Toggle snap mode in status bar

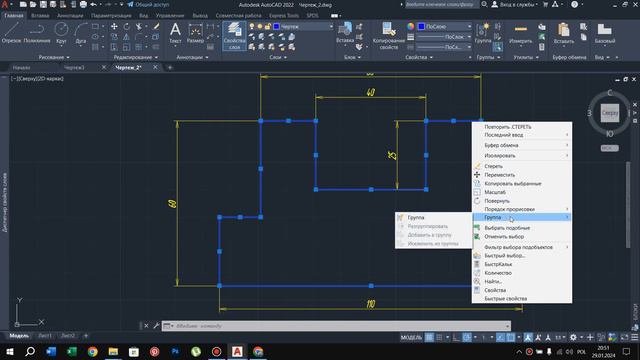[x=439, y=337]
